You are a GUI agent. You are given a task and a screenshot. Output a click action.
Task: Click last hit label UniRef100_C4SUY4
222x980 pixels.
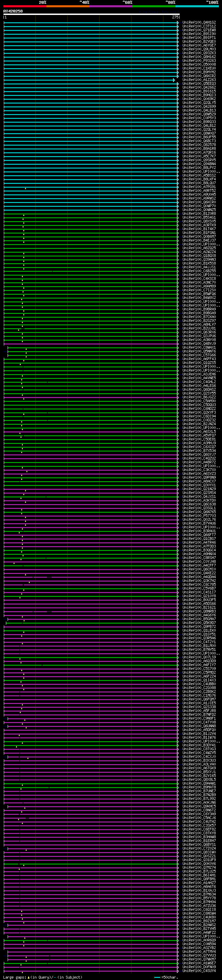tap(199, 971)
